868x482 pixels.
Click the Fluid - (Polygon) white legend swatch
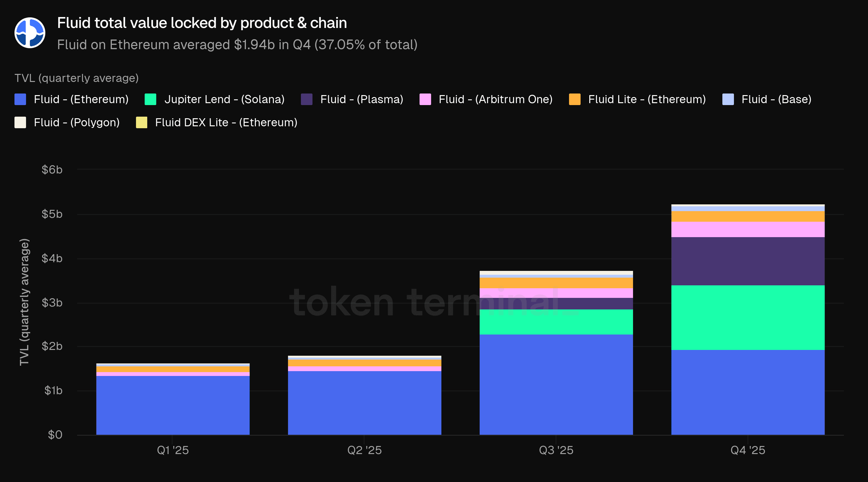(20, 122)
